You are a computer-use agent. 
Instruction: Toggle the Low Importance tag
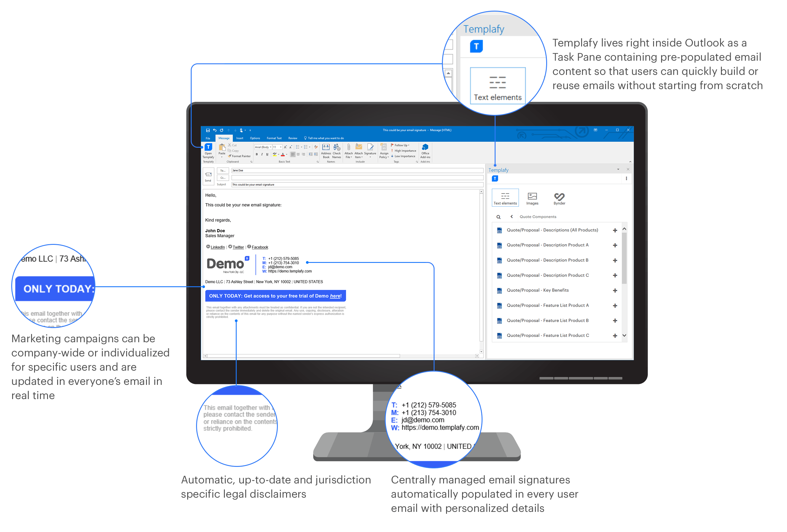point(403,156)
